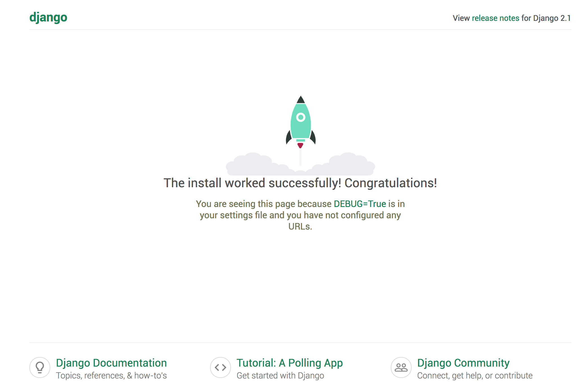This screenshot has width=581, height=392.
Task: Click the green django logo text
Action: click(x=48, y=17)
